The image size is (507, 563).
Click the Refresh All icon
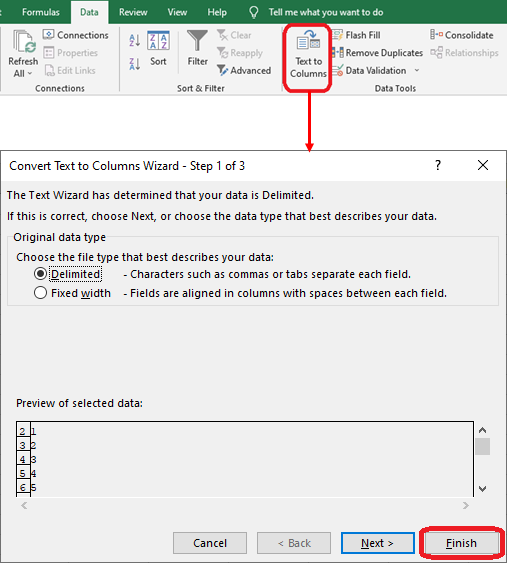(24, 42)
